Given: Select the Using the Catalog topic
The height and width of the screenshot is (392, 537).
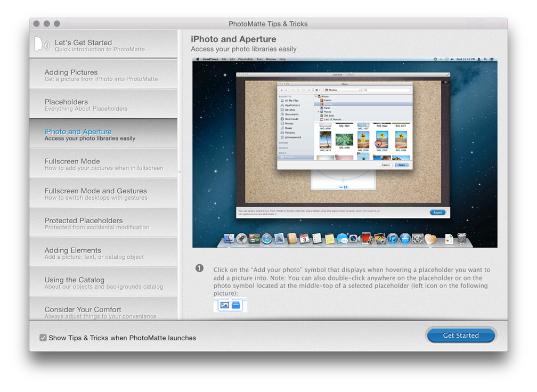Looking at the screenshot, I should click(103, 282).
